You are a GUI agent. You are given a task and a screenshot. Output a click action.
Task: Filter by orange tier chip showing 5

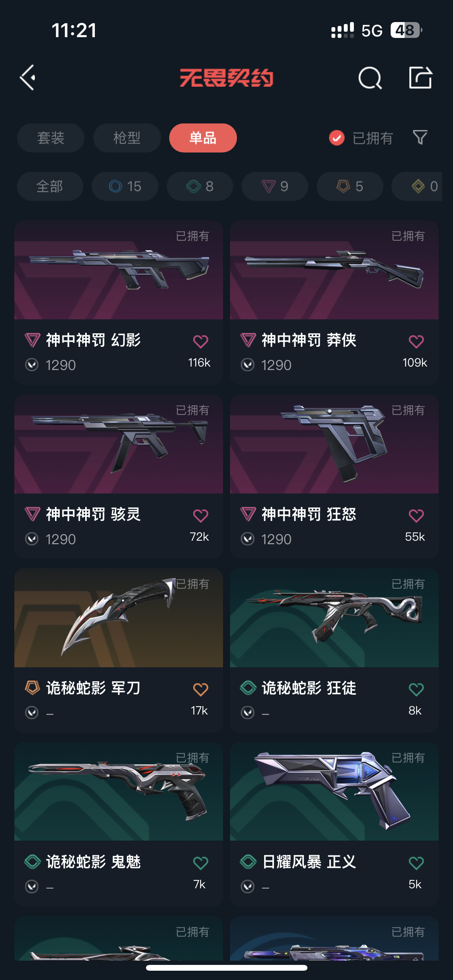350,186
